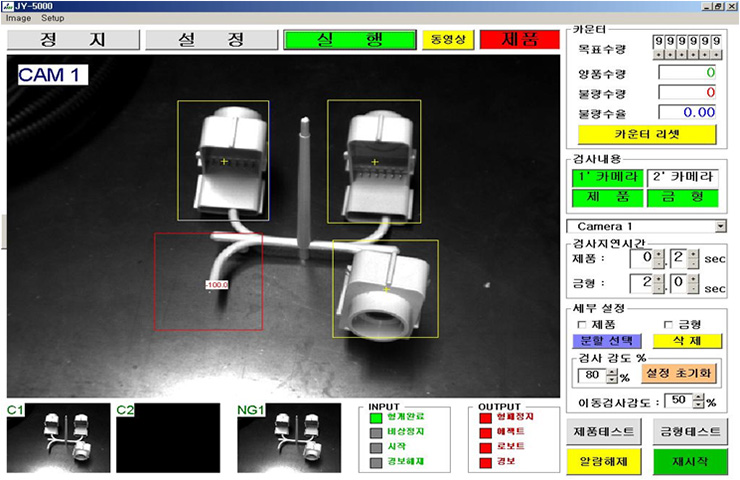Adjust the 검사 감도 80% spinner arrows

coord(611,376)
